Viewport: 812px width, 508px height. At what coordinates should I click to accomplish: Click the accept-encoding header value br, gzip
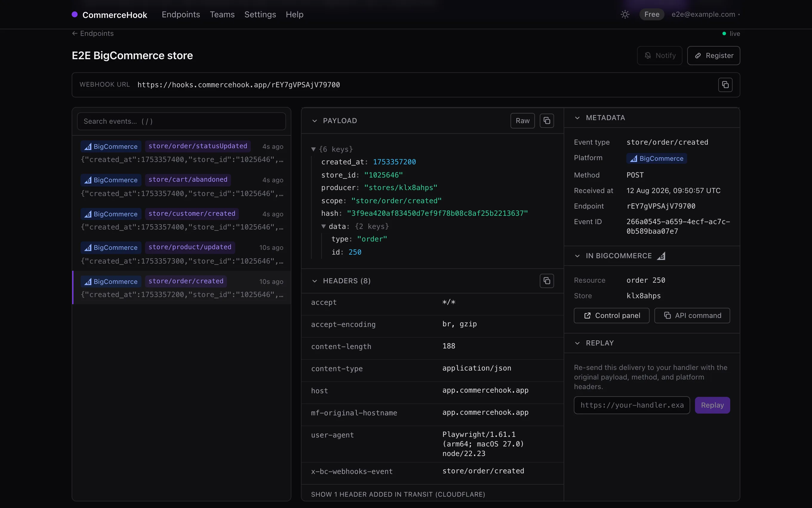(459, 324)
